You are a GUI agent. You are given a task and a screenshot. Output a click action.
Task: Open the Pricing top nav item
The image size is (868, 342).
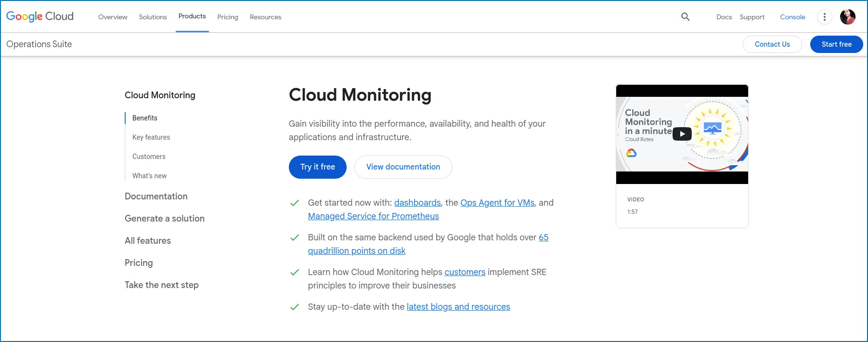[228, 17]
